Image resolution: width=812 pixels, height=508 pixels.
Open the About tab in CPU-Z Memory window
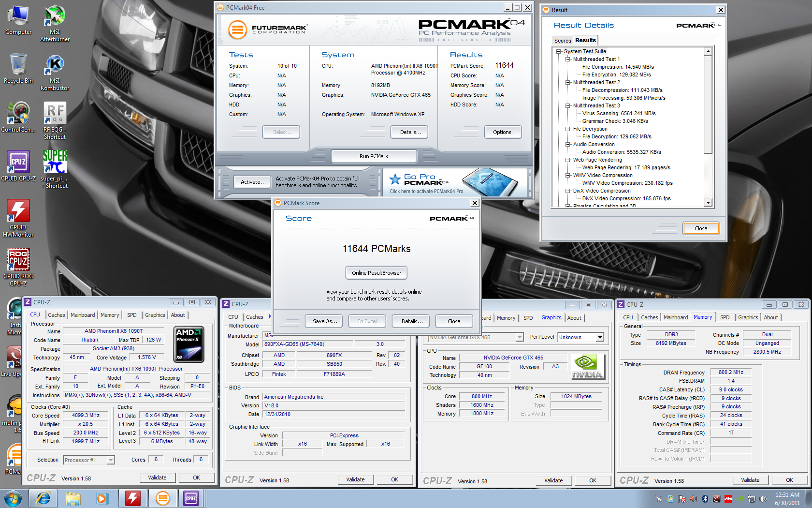pos(771,317)
